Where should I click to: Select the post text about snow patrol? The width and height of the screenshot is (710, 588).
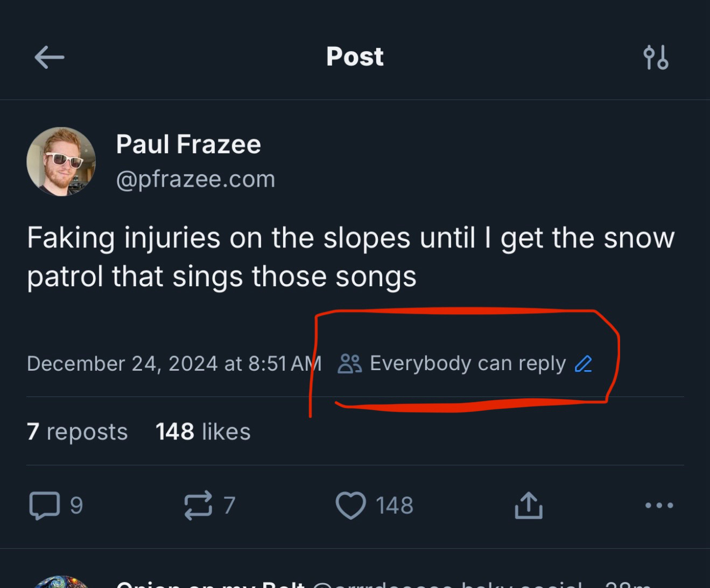click(350, 257)
